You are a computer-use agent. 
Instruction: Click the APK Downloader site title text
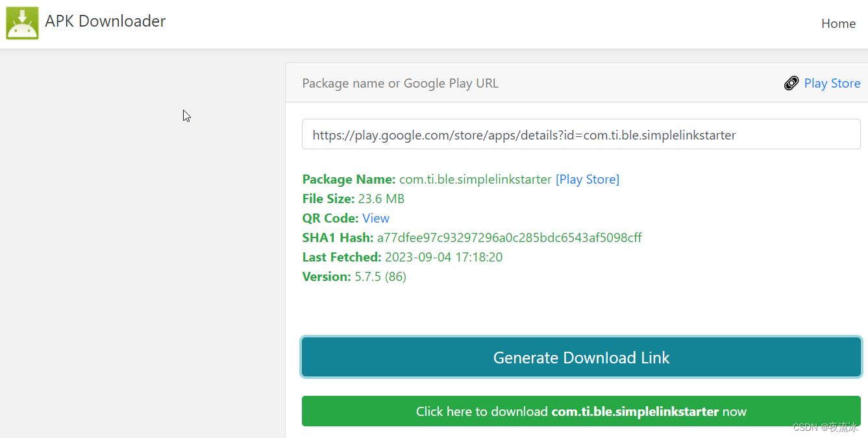tap(105, 21)
